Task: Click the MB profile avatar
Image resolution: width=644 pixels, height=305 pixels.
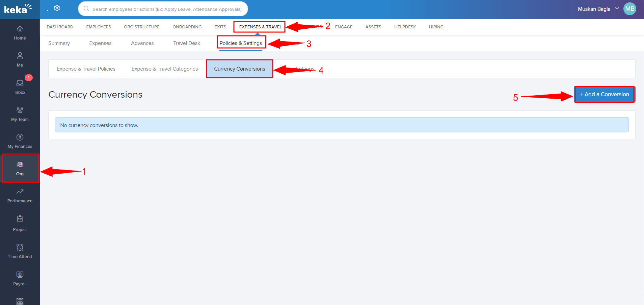Action: [x=630, y=9]
